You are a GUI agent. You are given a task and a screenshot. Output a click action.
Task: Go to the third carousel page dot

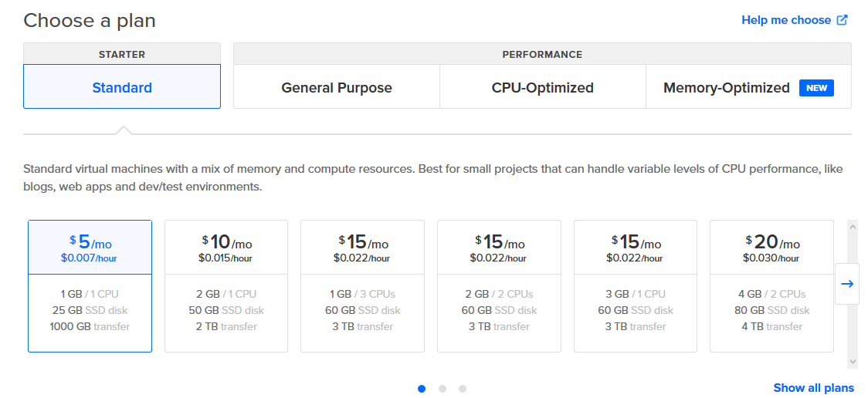coord(463,389)
